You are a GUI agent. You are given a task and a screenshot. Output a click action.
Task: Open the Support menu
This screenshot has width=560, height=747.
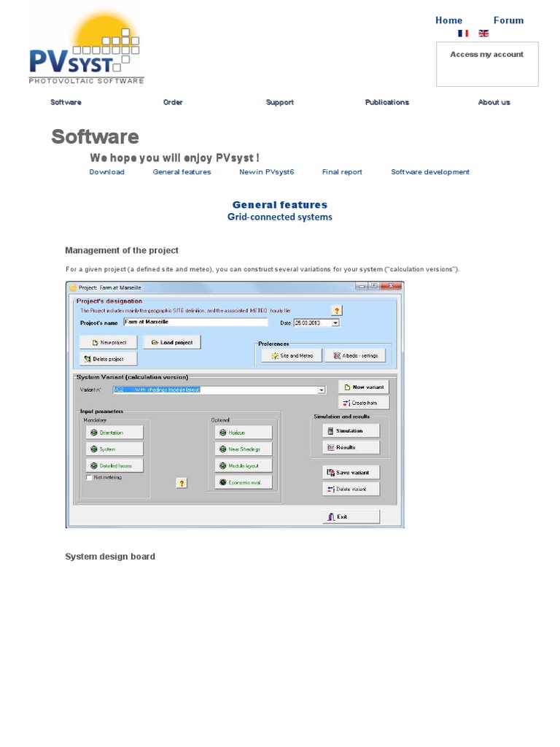pos(279,102)
